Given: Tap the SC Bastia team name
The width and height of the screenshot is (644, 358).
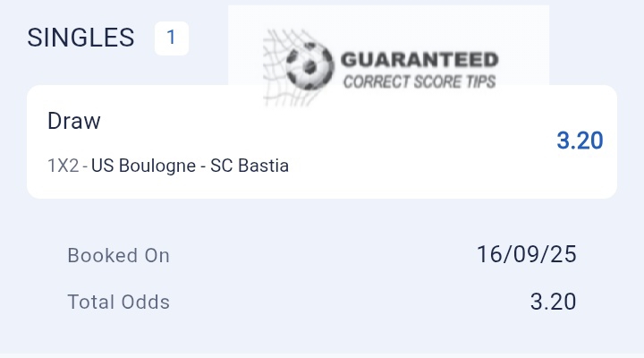Looking at the screenshot, I should click(250, 166).
